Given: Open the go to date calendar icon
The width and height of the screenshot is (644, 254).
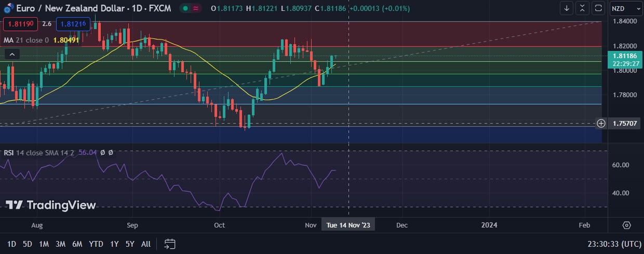Looking at the screenshot, I should (170, 244).
